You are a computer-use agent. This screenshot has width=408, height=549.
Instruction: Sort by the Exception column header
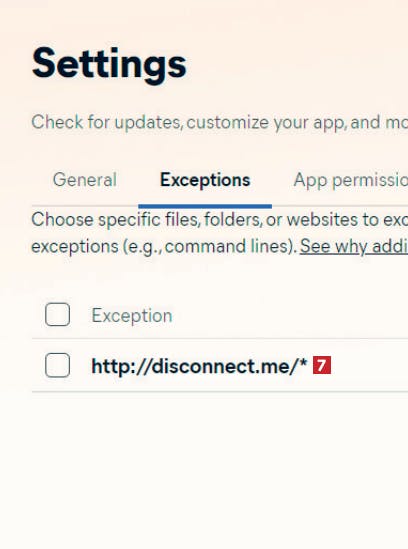point(132,315)
